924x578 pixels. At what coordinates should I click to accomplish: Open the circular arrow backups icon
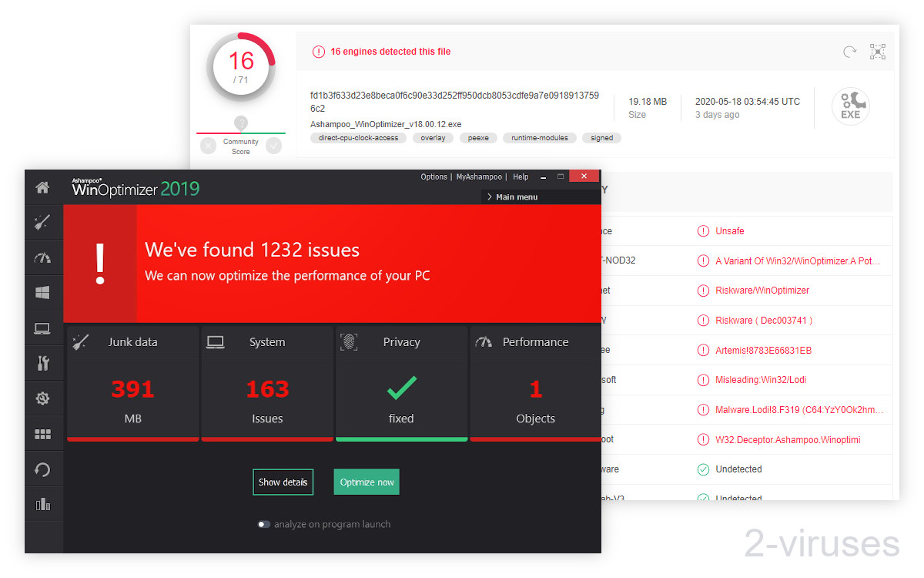pyautogui.click(x=43, y=469)
